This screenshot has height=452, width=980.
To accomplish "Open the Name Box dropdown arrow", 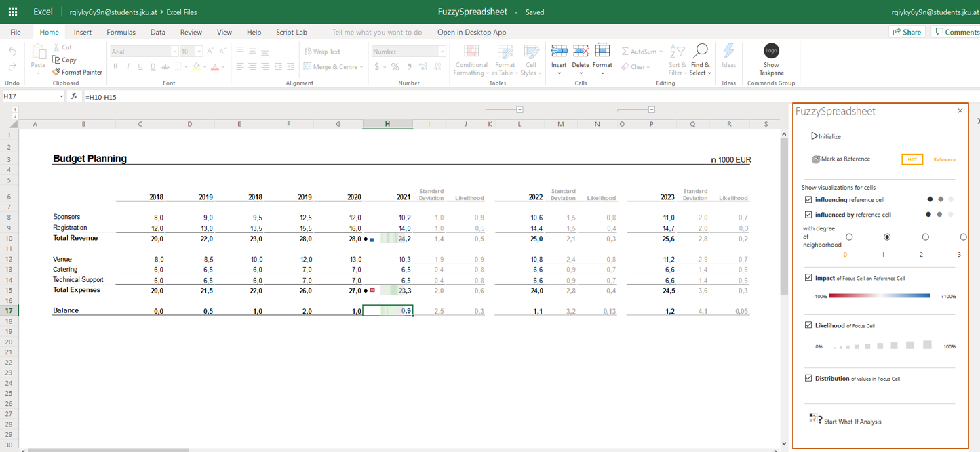I will (61, 97).
